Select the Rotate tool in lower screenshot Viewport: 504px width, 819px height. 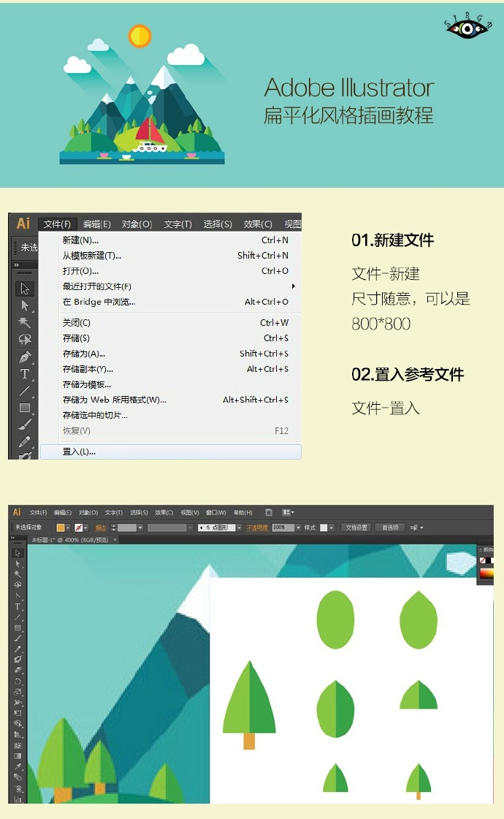(18, 681)
